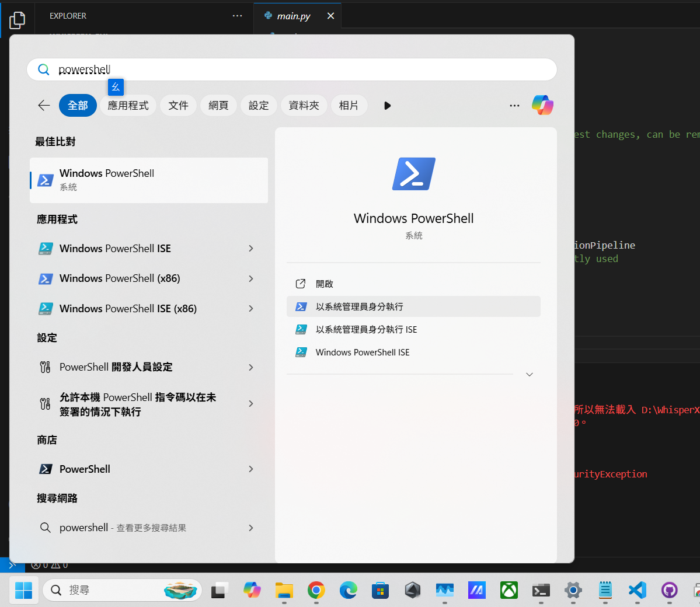Open Windows PowerShell best match result
Screen dimensions: 700x607
pyautogui.click(x=149, y=180)
